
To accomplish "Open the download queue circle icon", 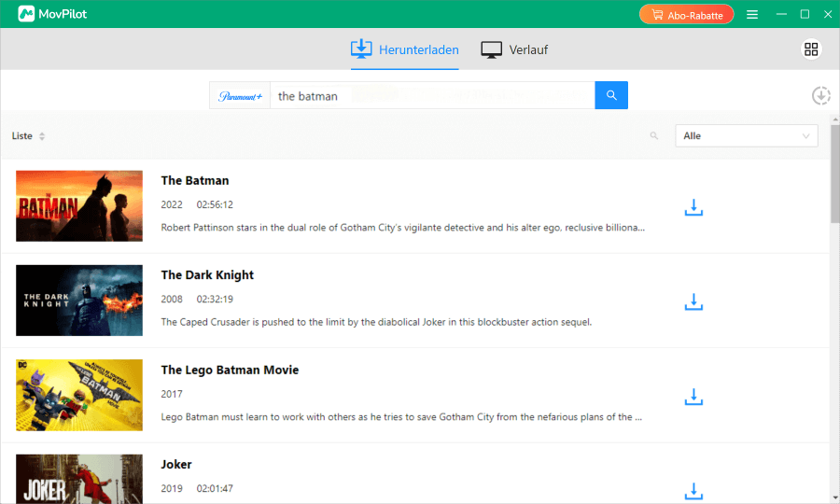I will click(820, 96).
